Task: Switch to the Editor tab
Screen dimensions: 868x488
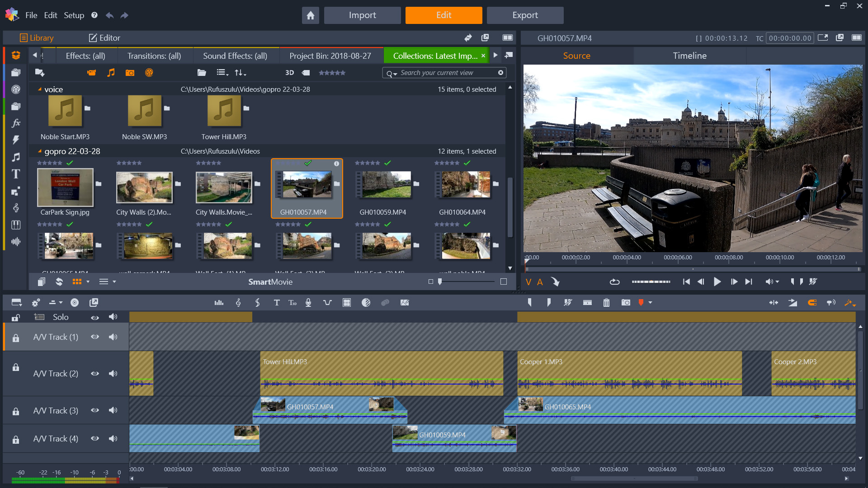Action: click(104, 38)
